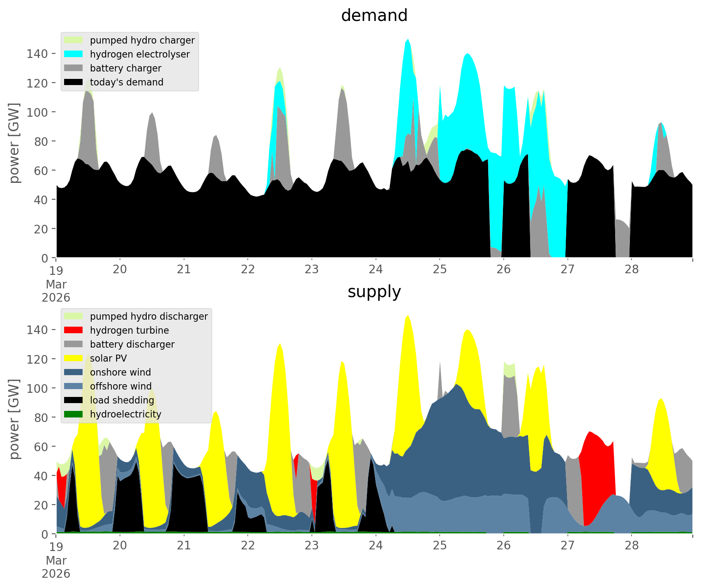Select the "pumped hydro discharger" legend label
Image resolution: width=701 pixels, height=588 pixels.
(x=149, y=316)
